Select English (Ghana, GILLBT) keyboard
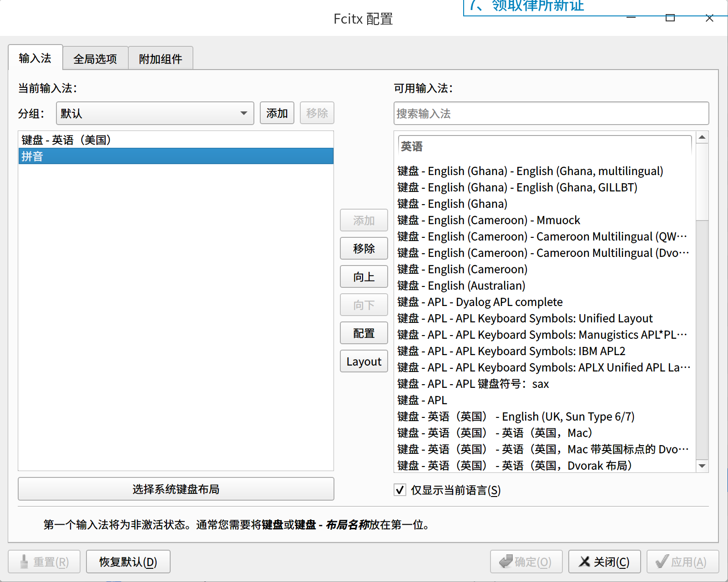The height and width of the screenshot is (582, 728). coord(545,187)
